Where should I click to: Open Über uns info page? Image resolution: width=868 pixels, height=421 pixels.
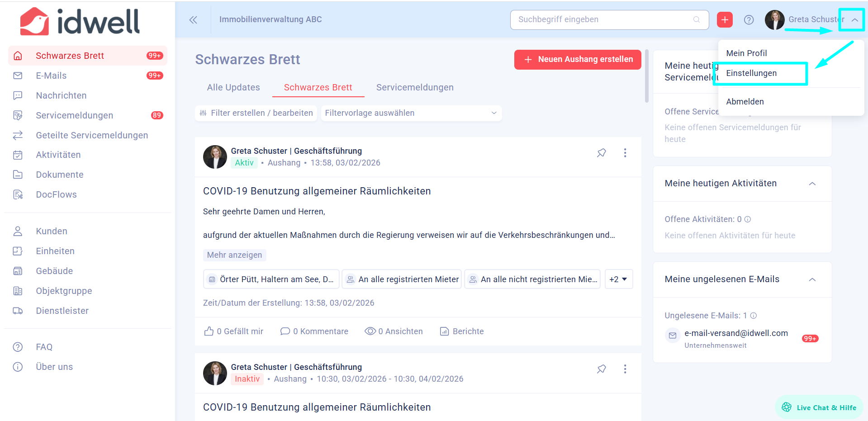pos(88,367)
